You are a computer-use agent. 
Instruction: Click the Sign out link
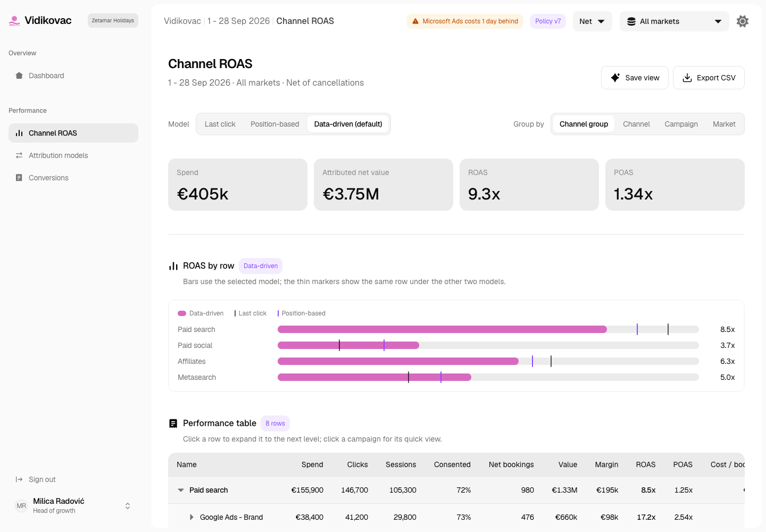click(x=73, y=479)
